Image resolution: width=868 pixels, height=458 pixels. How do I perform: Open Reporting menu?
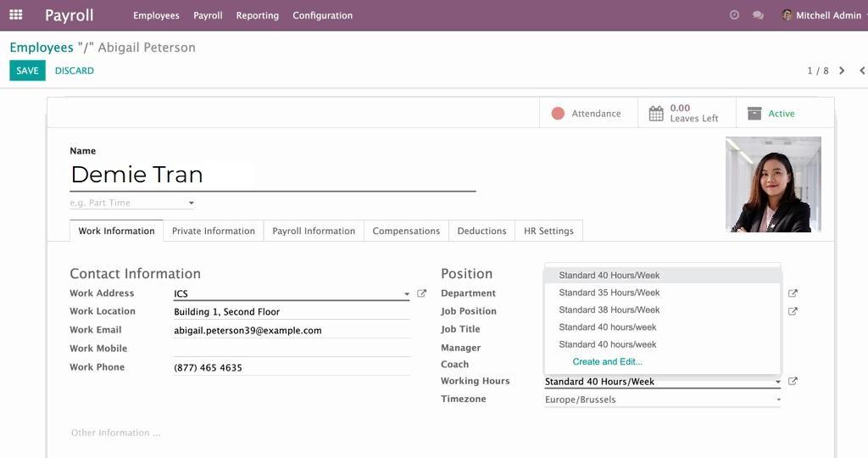tap(258, 15)
